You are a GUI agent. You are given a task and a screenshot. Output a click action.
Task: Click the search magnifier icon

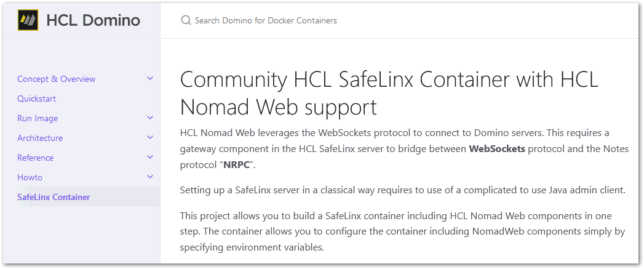(186, 20)
